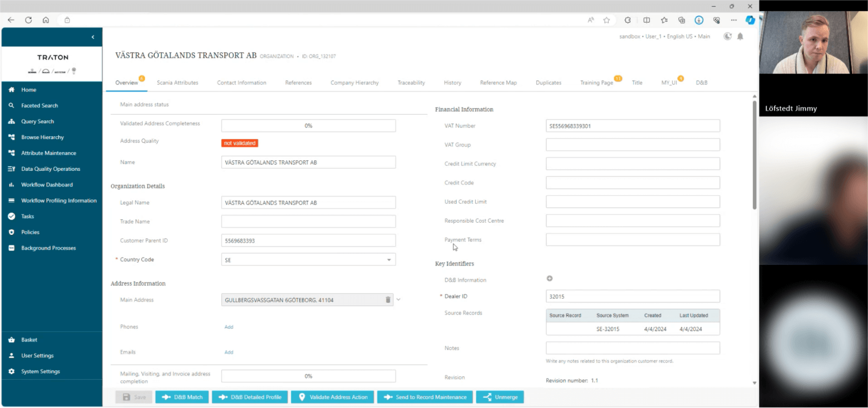Add D&B Information with the plus icon
The image size is (868, 408).
point(549,278)
